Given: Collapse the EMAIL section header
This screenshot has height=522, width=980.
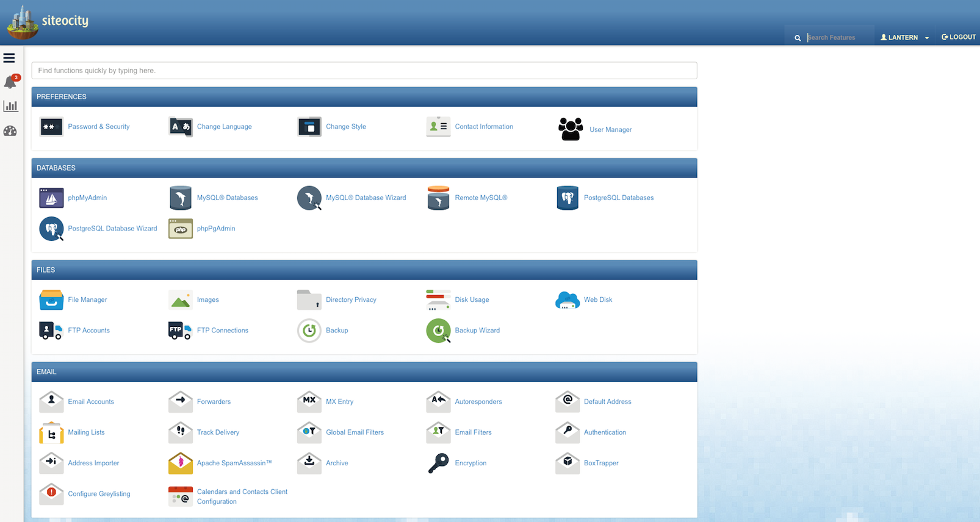Looking at the screenshot, I should tap(364, 372).
